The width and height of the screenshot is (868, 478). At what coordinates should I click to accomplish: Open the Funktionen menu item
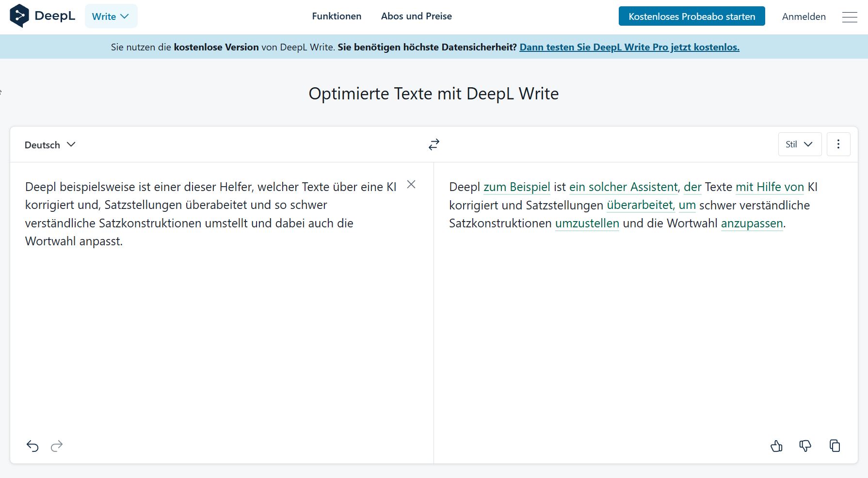click(x=337, y=16)
